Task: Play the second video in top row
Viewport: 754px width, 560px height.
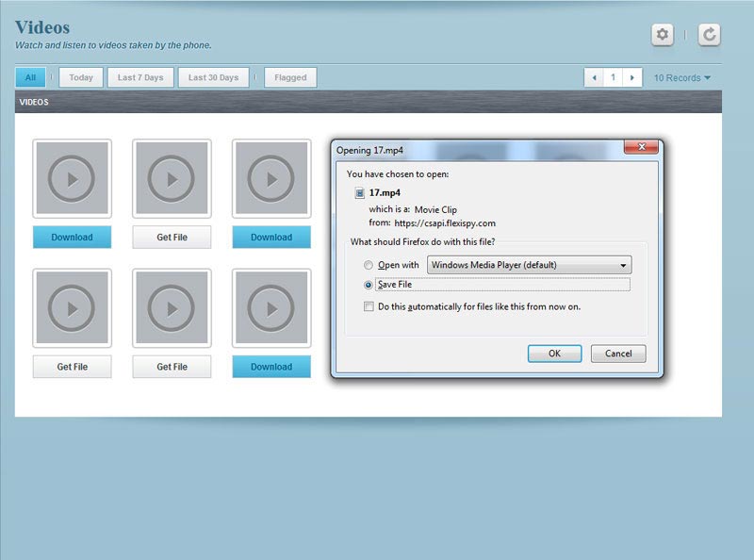Action: tap(172, 178)
